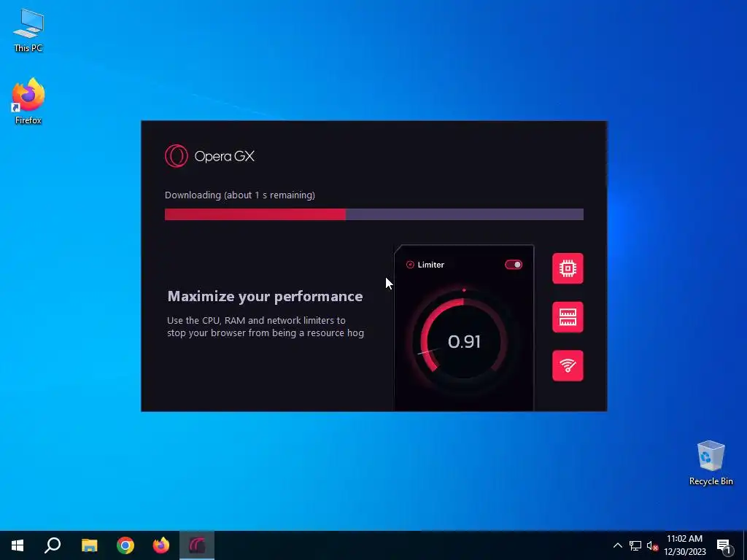This screenshot has width=747, height=560.
Task: Launch Google Chrome from the taskbar
Action: click(x=125, y=545)
